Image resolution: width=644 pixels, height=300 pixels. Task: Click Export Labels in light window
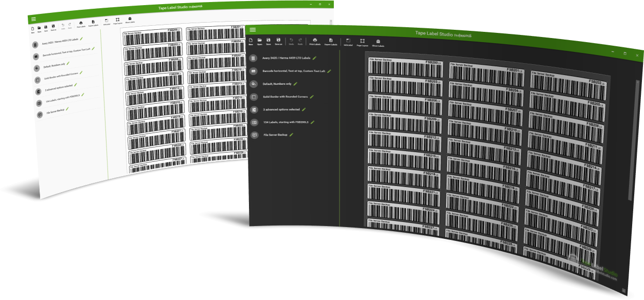pos(93,23)
